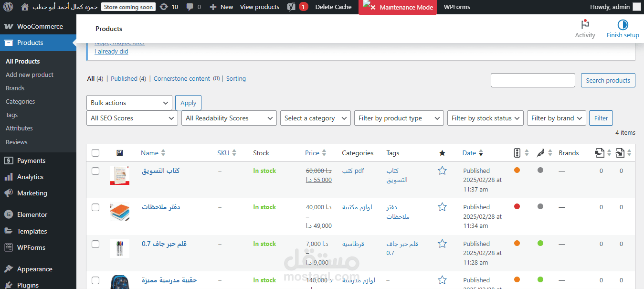Screen dimensions: 644x289
Task: Open Brands submenu item
Action: click(15, 88)
